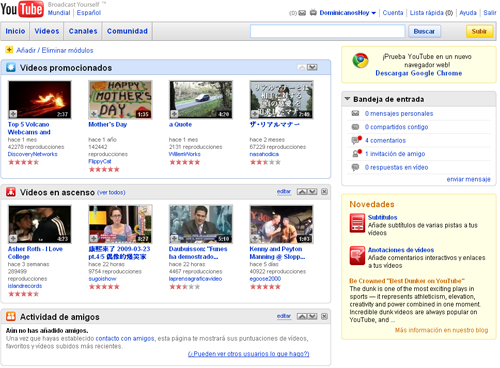This screenshot has width=500, height=368.
Task: Click the Google Chrome logo icon
Action: click(x=360, y=61)
